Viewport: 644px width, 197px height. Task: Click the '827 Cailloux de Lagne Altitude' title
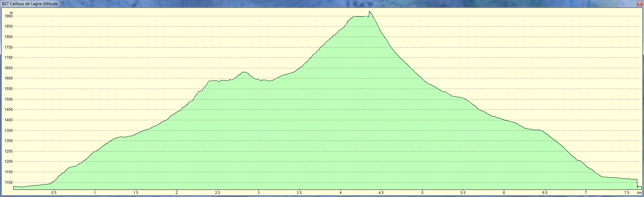click(x=30, y=4)
